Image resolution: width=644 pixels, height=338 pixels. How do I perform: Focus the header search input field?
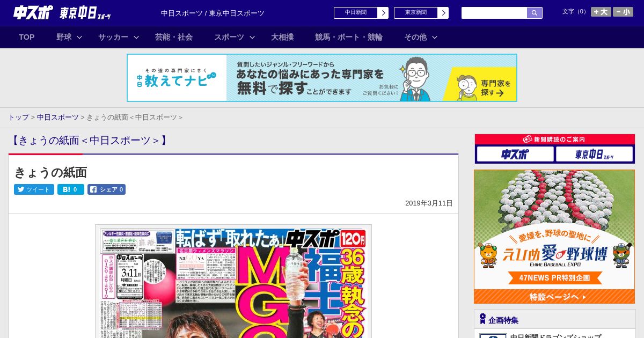click(494, 13)
